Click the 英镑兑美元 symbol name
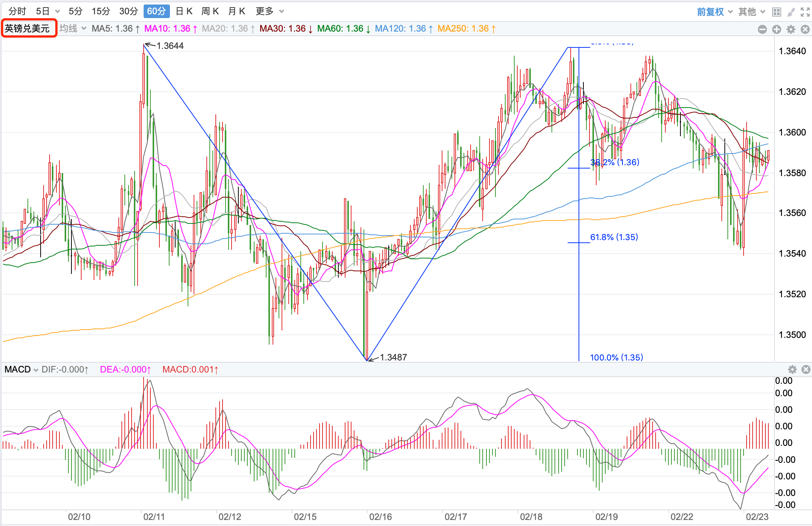Screen dimensions: 812x526 point(27,29)
